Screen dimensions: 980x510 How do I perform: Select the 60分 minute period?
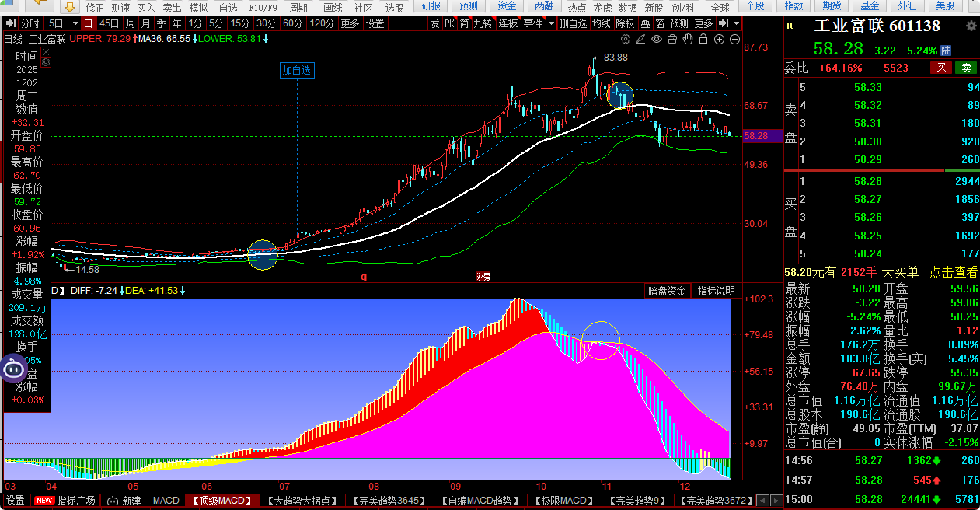point(292,23)
